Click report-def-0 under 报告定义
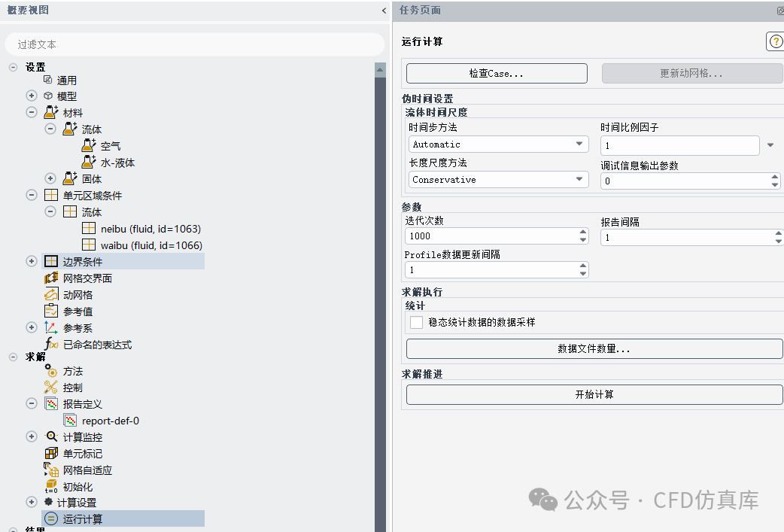Viewport: 784px width, 532px height. 110,420
